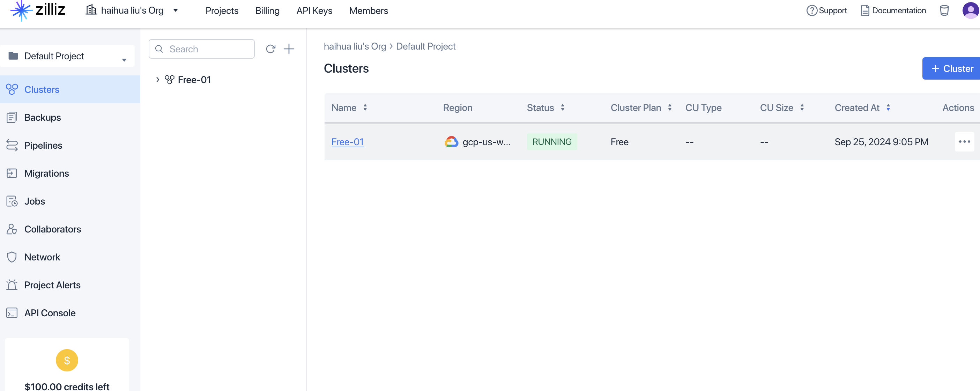Click the Clusters menu item
The image size is (980, 391).
point(42,89)
